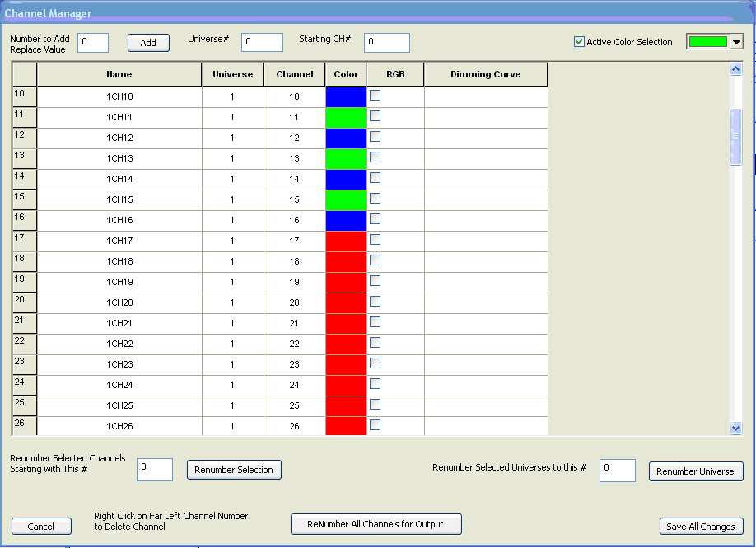Screen dimensions: 756x548
Task: Click the vertical scrollbar thumb
Action: click(x=735, y=137)
